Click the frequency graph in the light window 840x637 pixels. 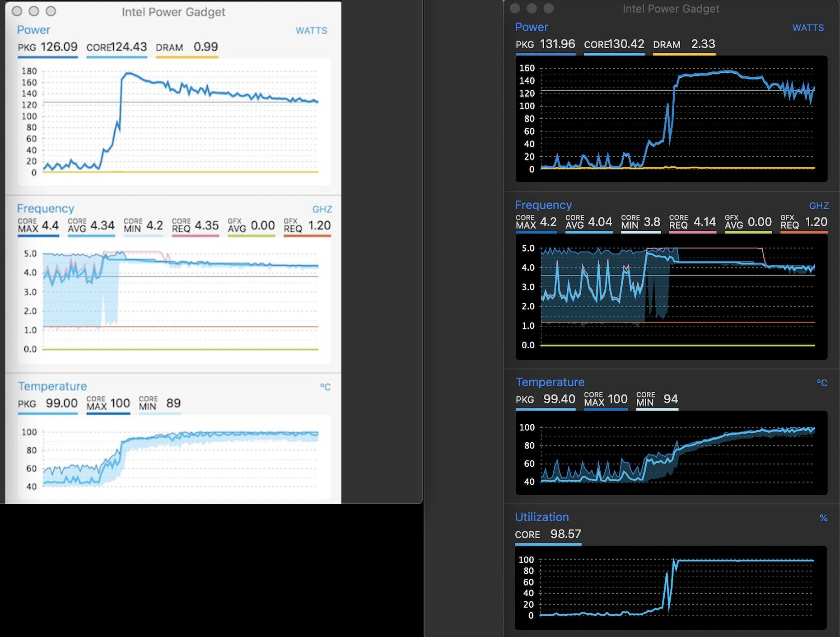coord(174,300)
